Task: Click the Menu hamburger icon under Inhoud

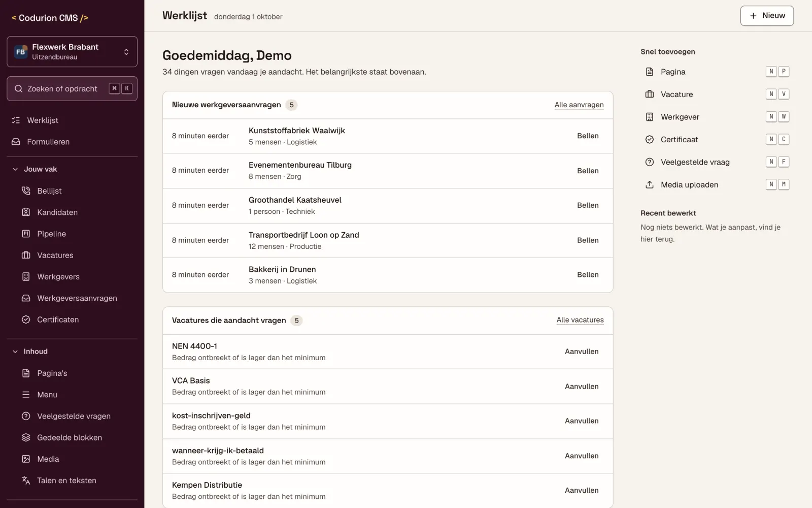Action: pyautogui.click(x=26, y=395)
